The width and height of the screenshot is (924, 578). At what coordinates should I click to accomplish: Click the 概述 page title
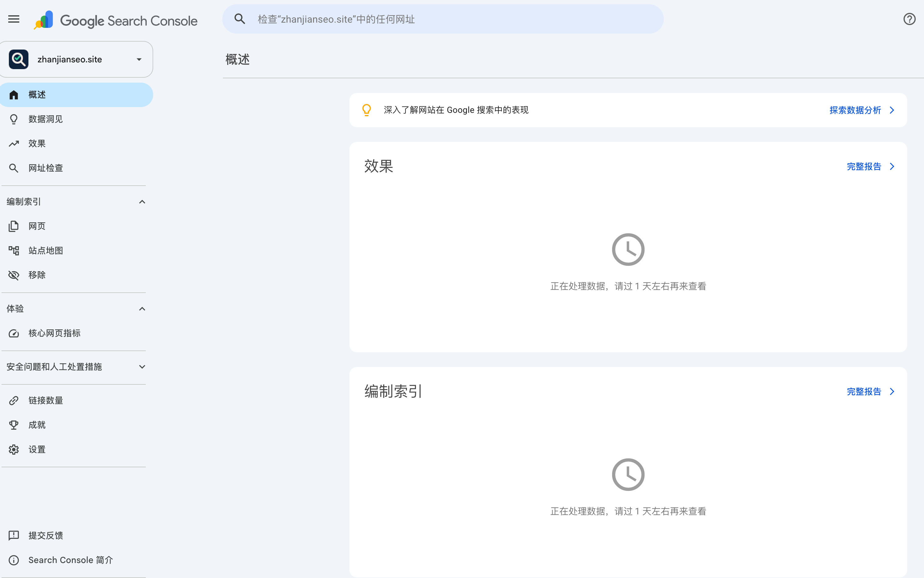pos(238,60)
